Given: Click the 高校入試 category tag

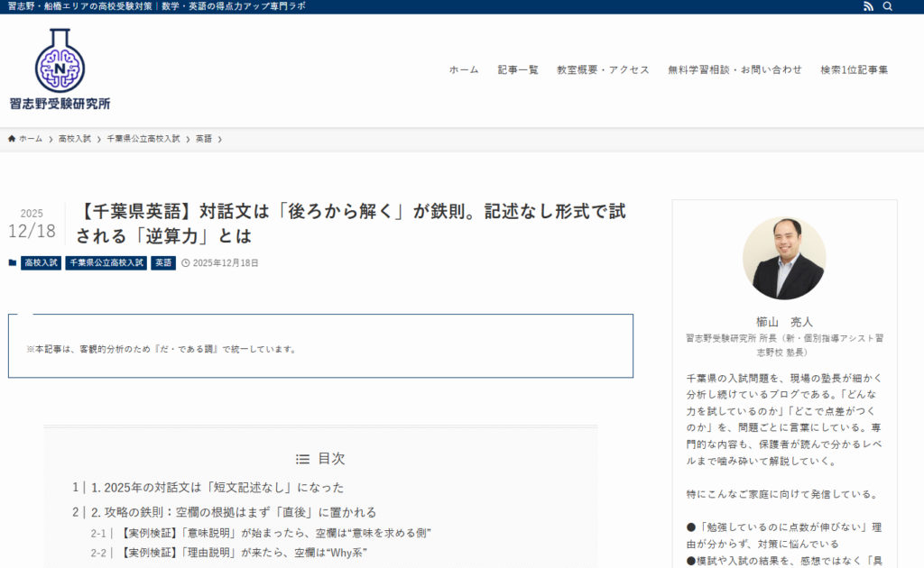Looking at the screenshot, I should pos(42,263).
